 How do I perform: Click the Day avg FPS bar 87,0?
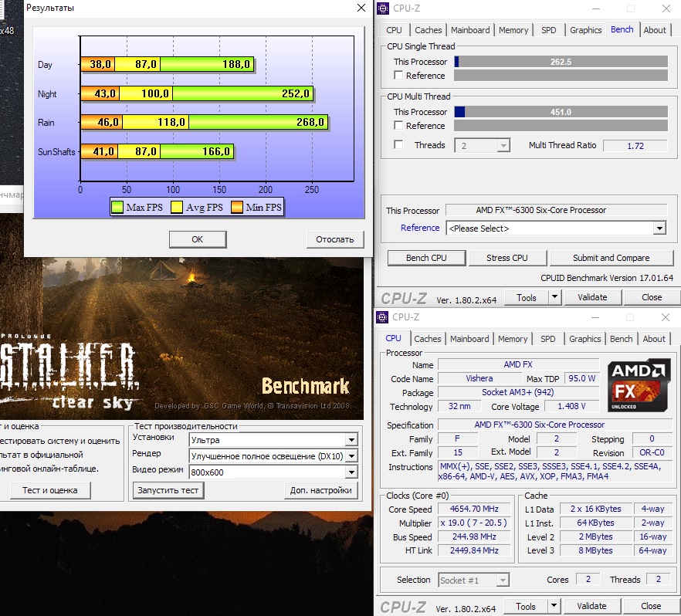coord(137,64)
